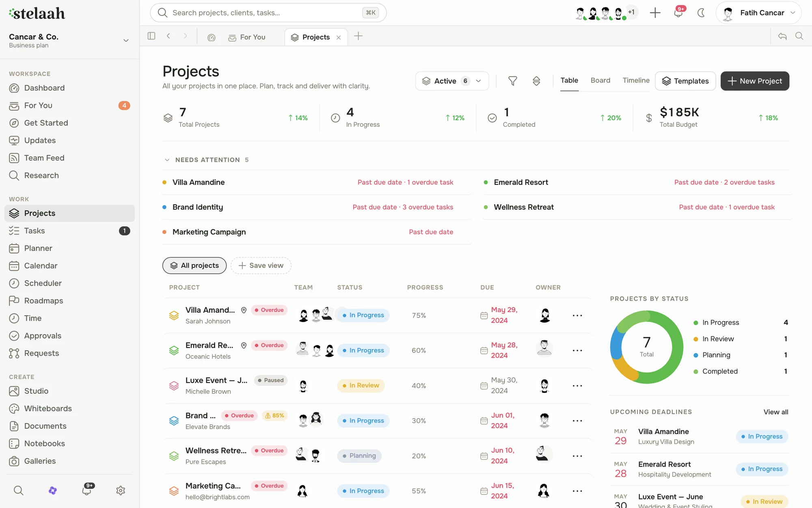Open the filter funnel icon
Viewport: 812px width, 508px height.
tap(513, 81)
